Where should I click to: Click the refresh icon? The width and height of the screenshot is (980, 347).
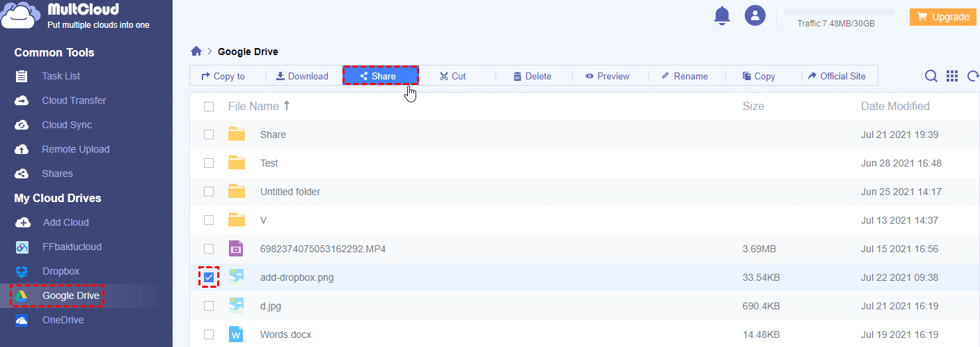973,76
